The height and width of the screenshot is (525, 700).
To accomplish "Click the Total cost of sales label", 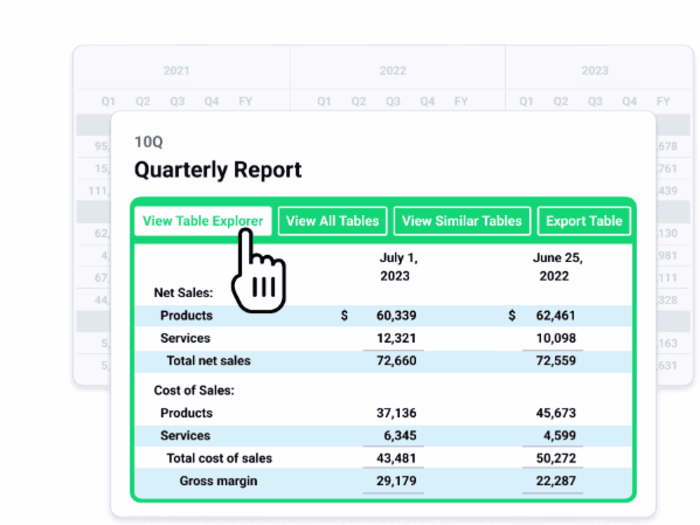I will 219,458.
